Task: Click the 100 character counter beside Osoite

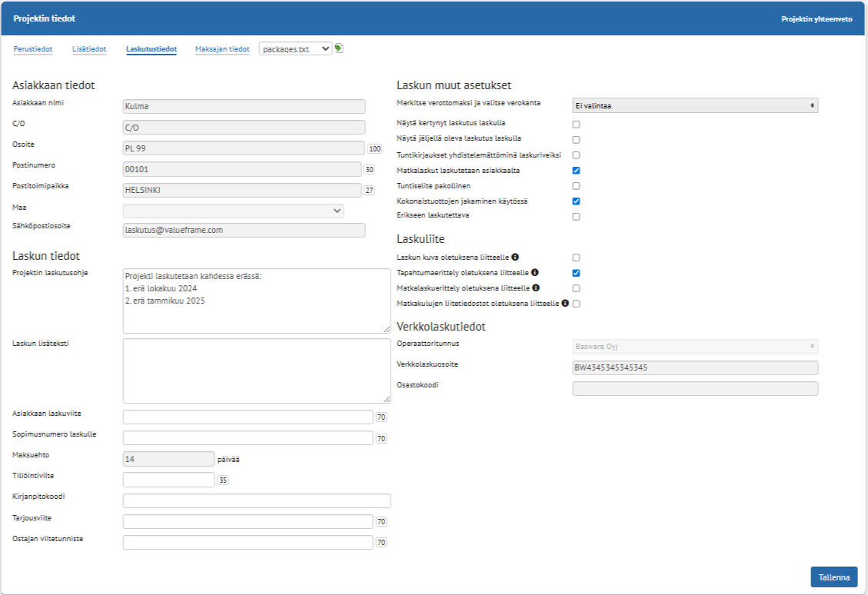Action: [x=374, y=149]
